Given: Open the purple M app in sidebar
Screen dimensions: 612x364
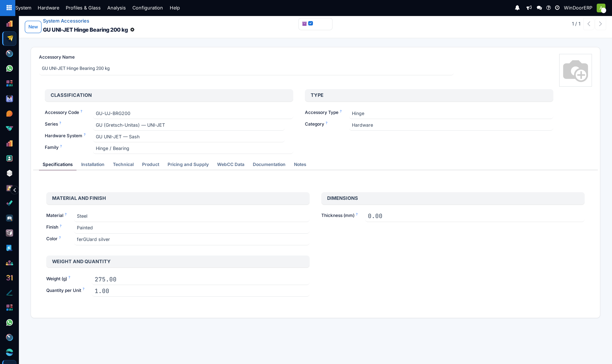Looking at the screenshot, I should click(x=9, y=99).
